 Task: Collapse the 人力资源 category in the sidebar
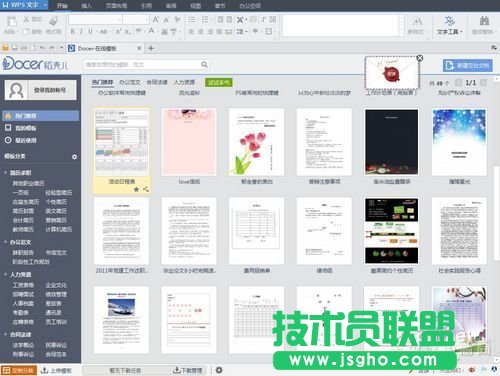5,275
